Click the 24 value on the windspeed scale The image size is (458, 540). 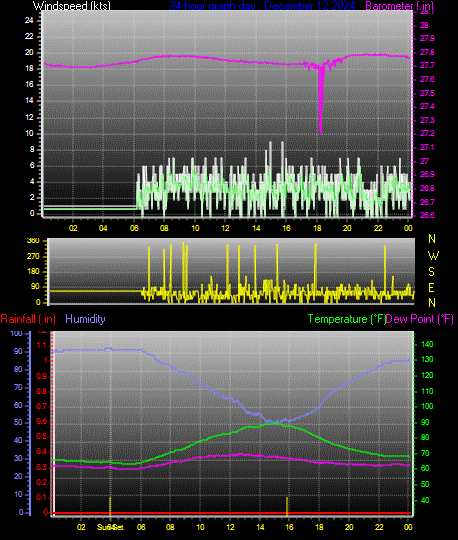click(29, 20)
